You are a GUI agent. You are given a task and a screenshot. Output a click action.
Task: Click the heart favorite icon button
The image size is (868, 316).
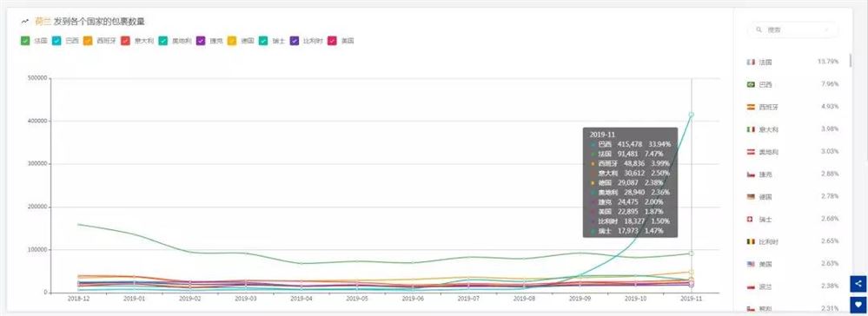point(858,304)
